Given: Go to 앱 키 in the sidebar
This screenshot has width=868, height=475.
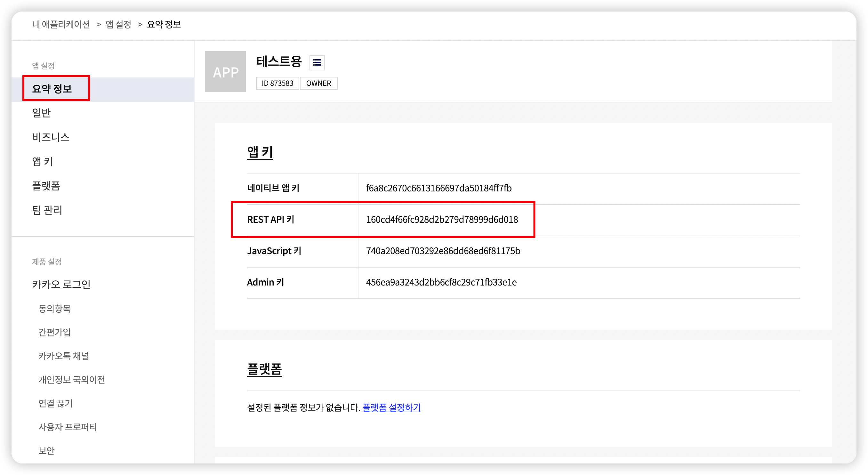Looking at the screenshot, I should (x=43, y=161).
